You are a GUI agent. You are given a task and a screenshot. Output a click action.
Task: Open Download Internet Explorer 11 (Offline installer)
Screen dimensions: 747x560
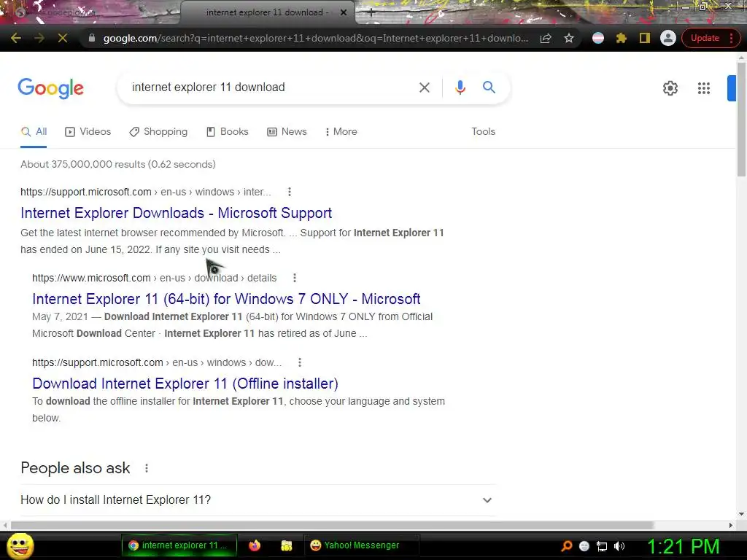point(185,384)
